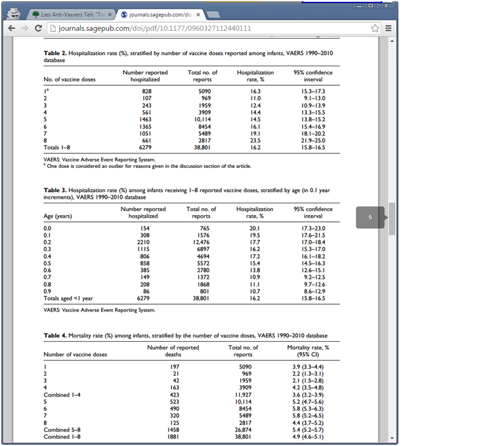Click the mortality rate 3.9 (3.3–4.4)
The width and height of the screenshot is (504, 446).
(x=308, y=367)
